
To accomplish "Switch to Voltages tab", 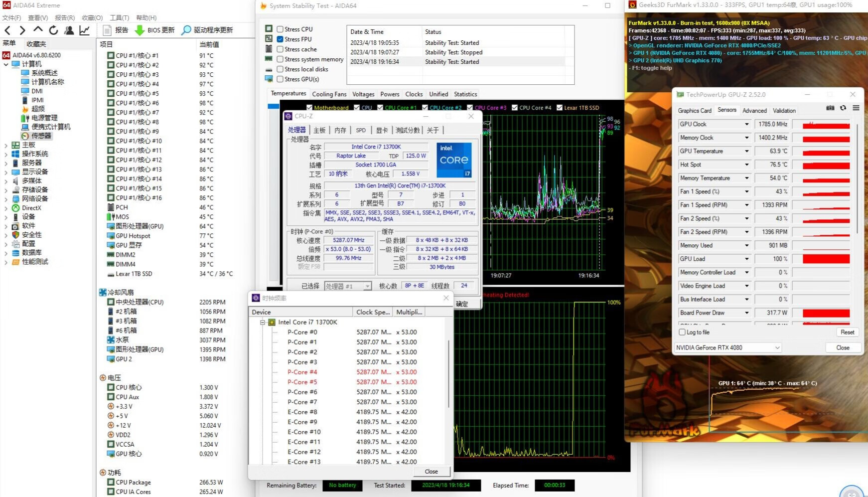I will (363, 94).
